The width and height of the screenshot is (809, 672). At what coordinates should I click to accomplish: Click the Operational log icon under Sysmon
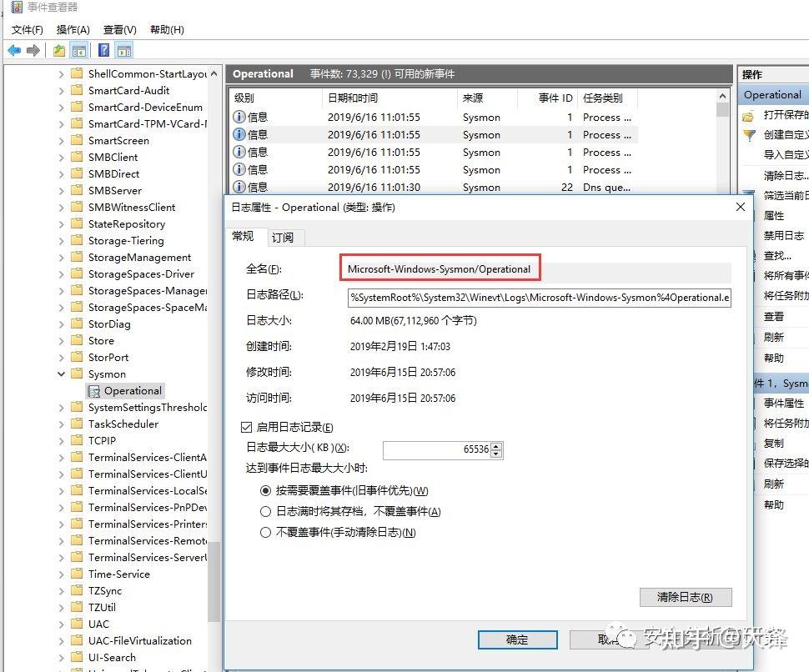coord(93,391)
